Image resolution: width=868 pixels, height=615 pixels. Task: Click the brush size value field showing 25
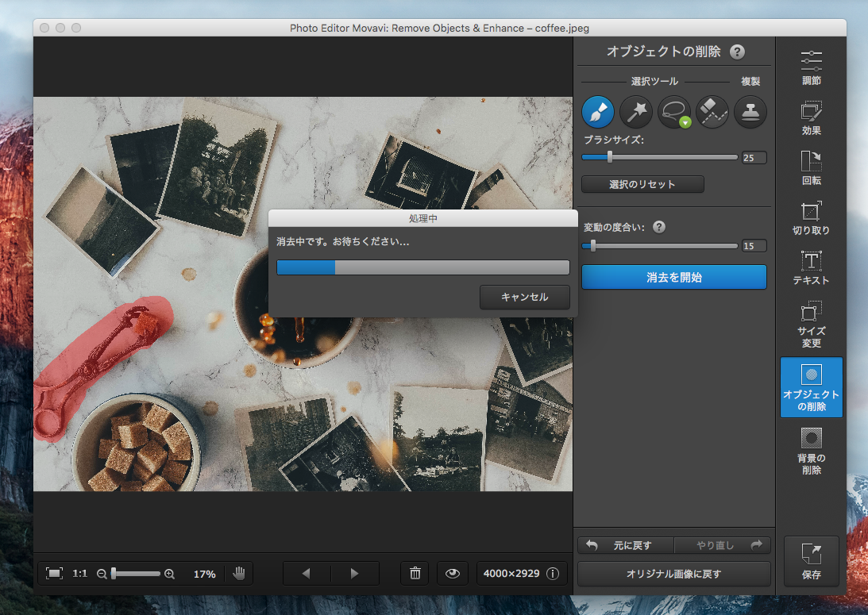coord(754,157)
